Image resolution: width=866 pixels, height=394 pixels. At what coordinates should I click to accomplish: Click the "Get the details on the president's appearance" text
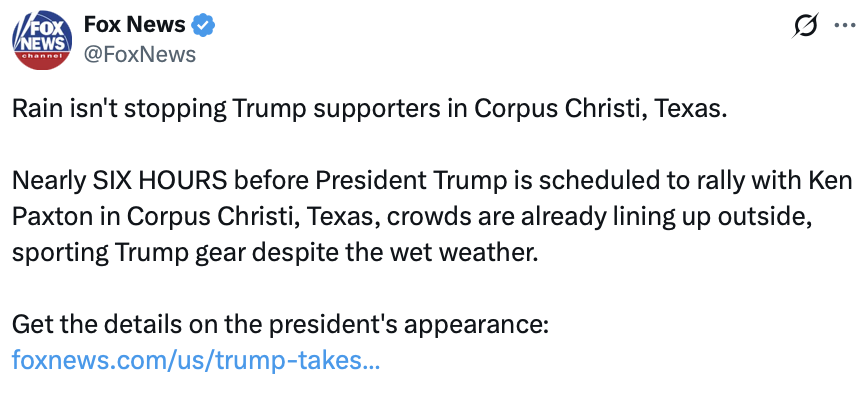281,325
